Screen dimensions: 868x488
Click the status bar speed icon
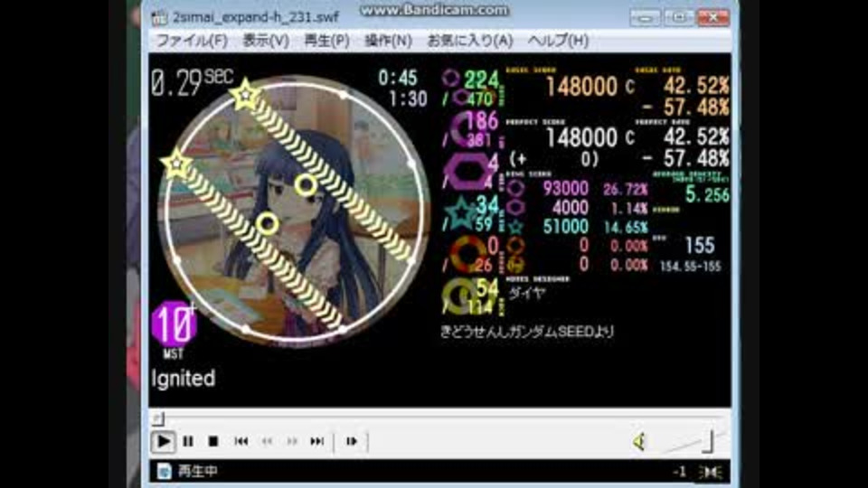coord(711,472)
